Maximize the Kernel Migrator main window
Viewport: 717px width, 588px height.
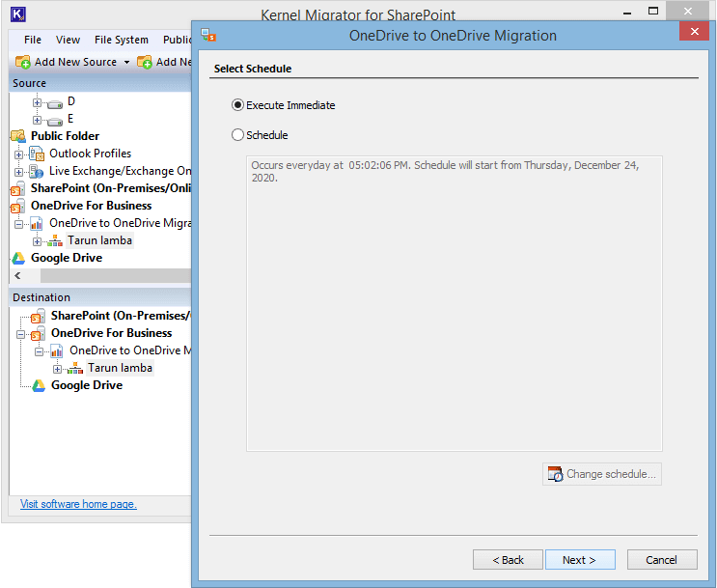[x=653, y=12]
